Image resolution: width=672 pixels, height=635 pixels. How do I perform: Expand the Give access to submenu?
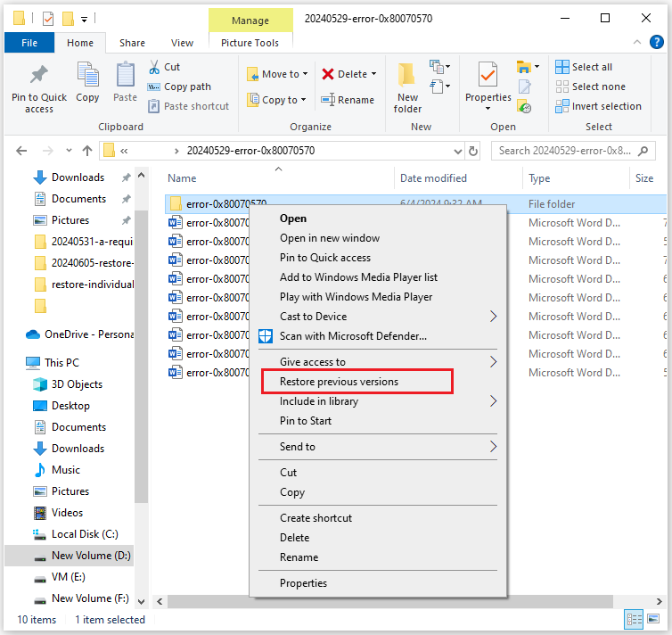[493, 362]
